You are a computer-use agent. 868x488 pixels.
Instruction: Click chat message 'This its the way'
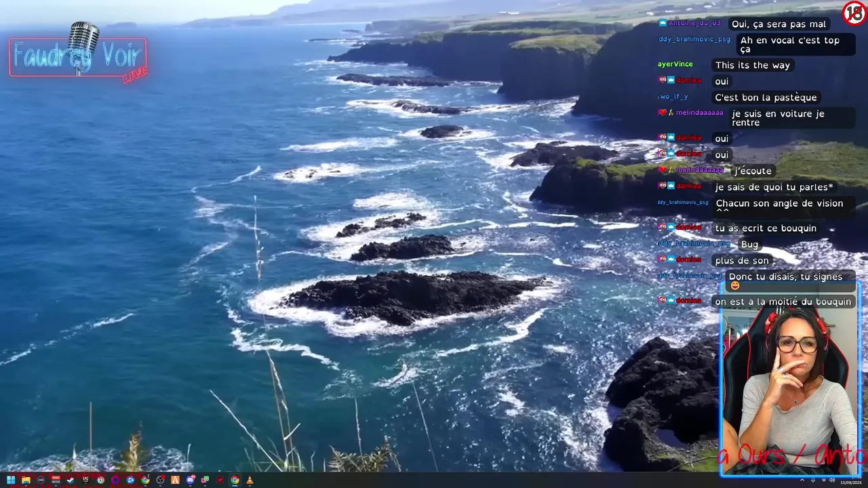752,65
